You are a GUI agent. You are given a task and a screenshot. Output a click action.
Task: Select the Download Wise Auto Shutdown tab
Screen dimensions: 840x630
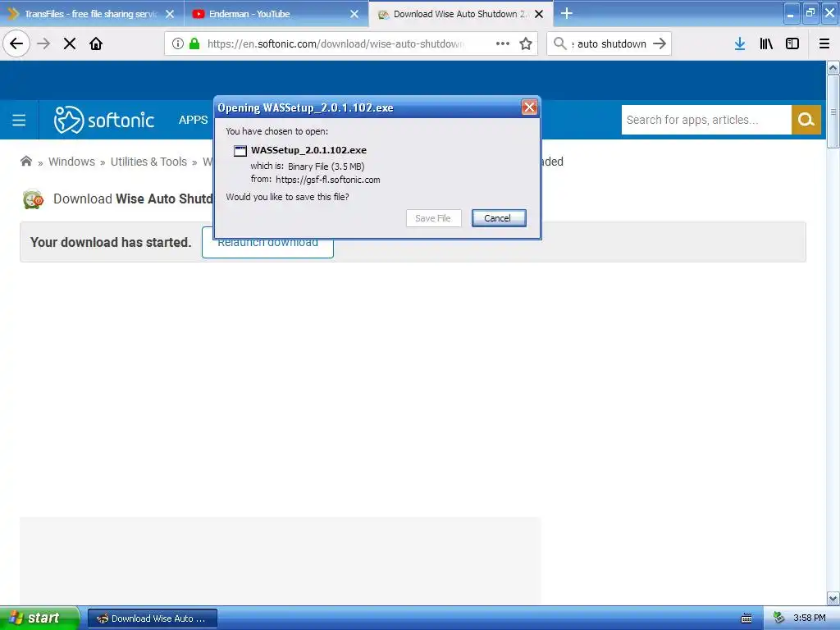(x=461, y=14)
